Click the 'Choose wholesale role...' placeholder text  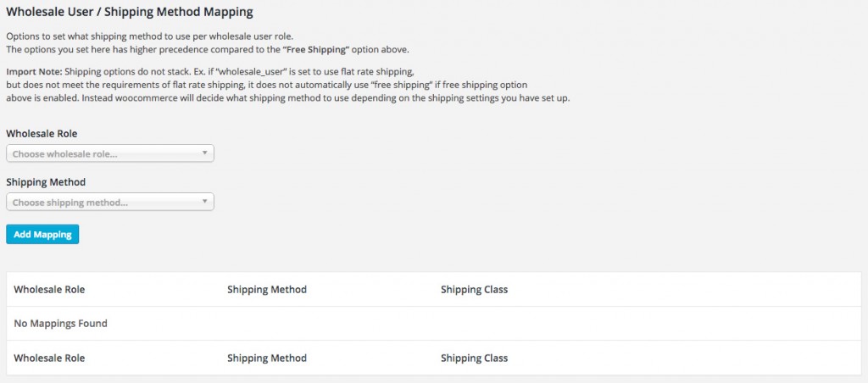click(x=64, y=154)
